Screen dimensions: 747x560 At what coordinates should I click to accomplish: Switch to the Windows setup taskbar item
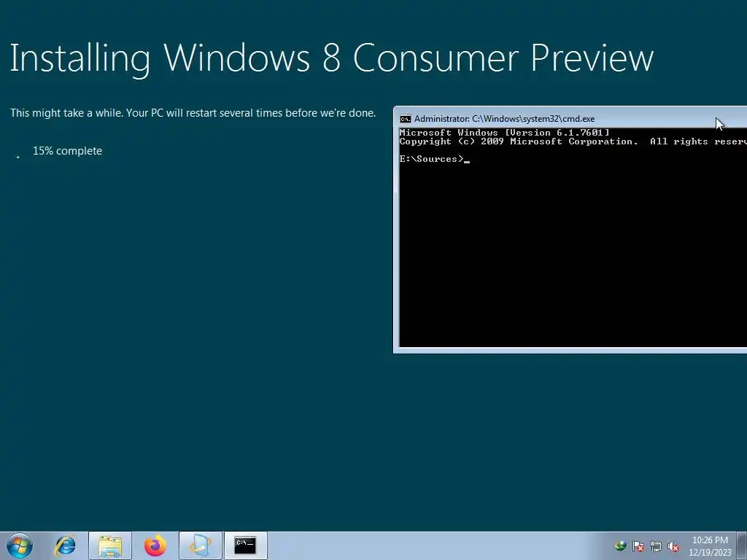[x=201, y=545]
